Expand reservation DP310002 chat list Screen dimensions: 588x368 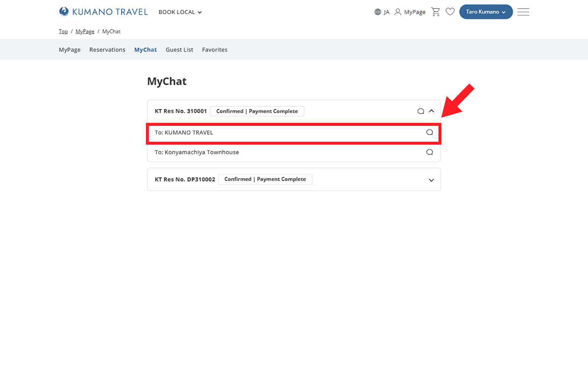[431, 180]
